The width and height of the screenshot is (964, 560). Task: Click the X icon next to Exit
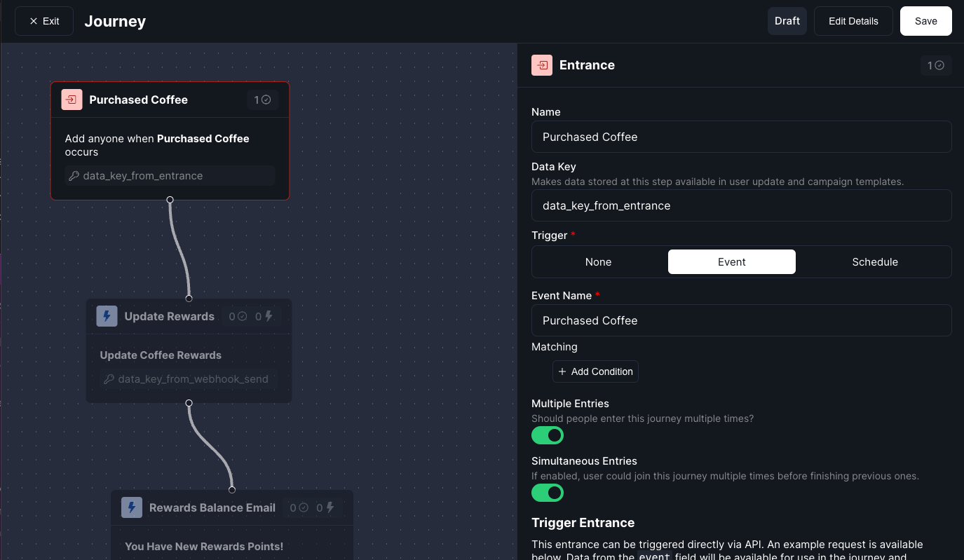tap(34, 20)
